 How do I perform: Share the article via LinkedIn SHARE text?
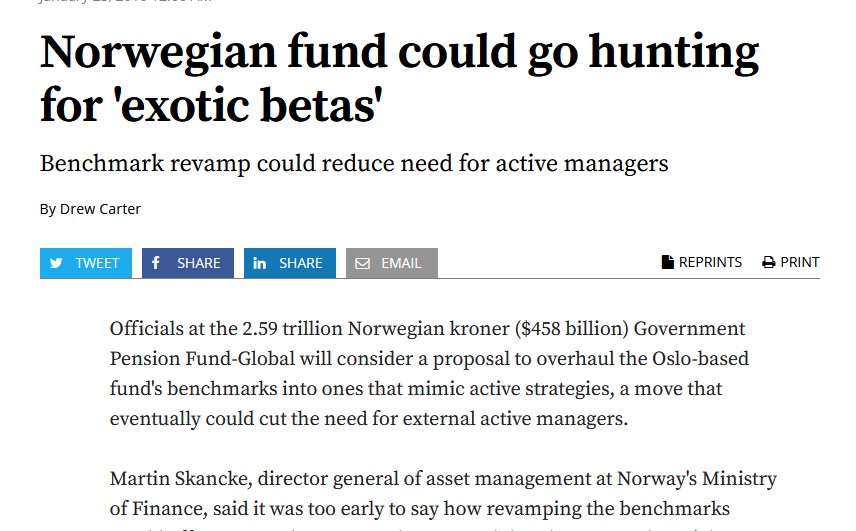pyautogui.click(x=300, y=263)
